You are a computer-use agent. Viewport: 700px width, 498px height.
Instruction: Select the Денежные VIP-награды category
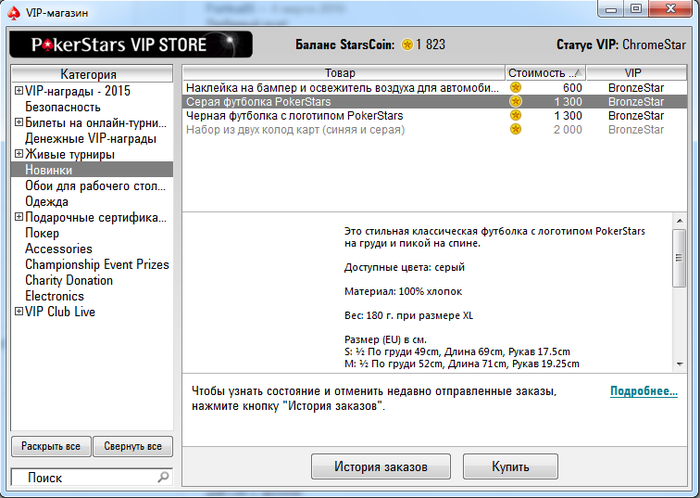coord(91,139)
